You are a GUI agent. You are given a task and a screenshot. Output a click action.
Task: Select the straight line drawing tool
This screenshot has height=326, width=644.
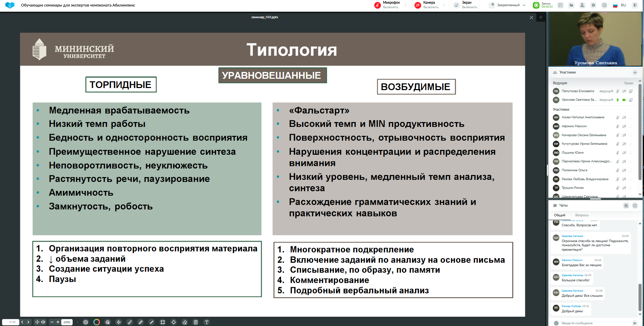[x=152, y=322]
